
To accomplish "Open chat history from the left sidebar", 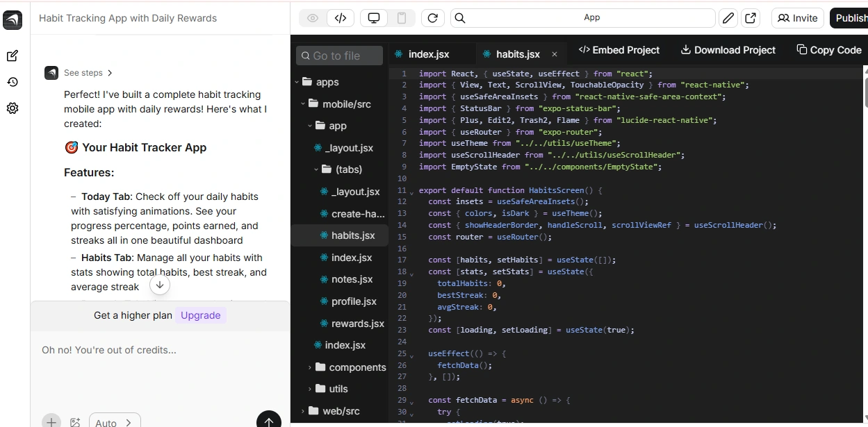I will coord(13,82).
